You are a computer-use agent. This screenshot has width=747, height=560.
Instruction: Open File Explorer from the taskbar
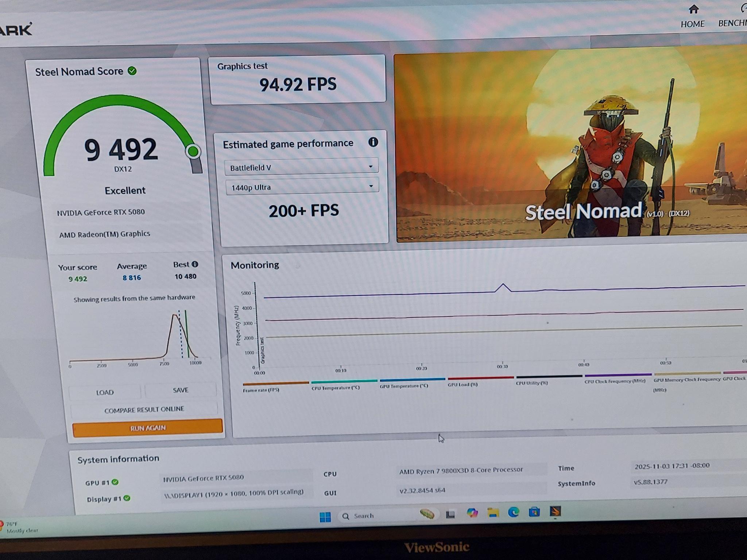[494, 513]
